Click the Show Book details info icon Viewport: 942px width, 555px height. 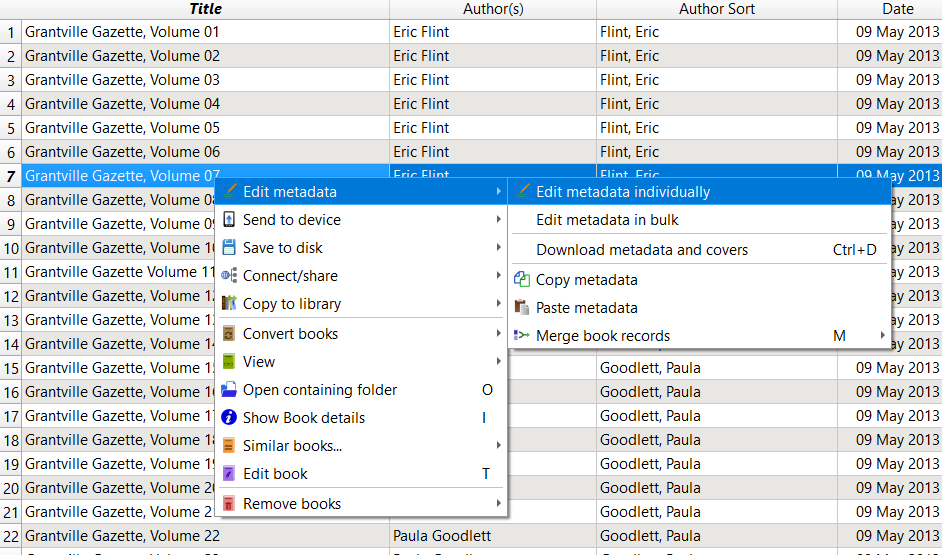point(229,418)
